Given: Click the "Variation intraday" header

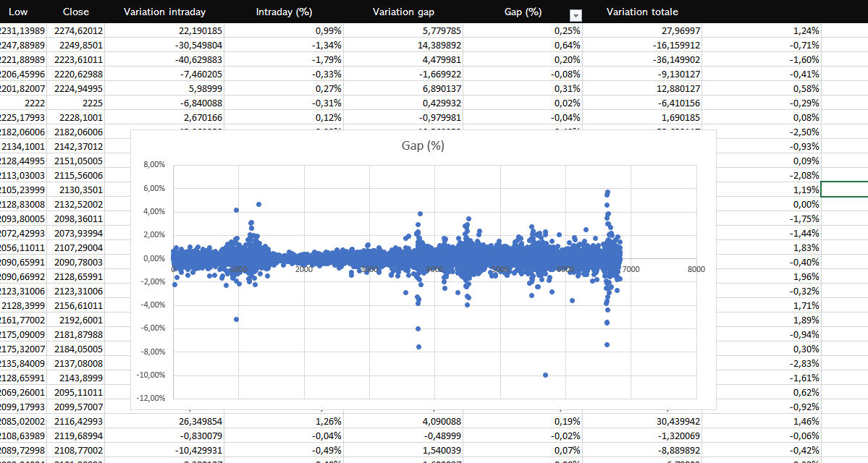Looking at the screenshot, I should [164, 12].
